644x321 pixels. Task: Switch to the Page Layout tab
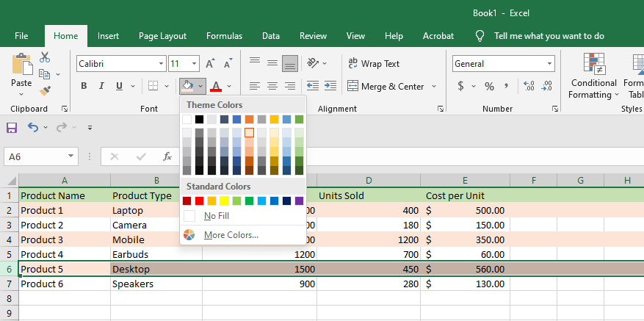pos(162,36)
